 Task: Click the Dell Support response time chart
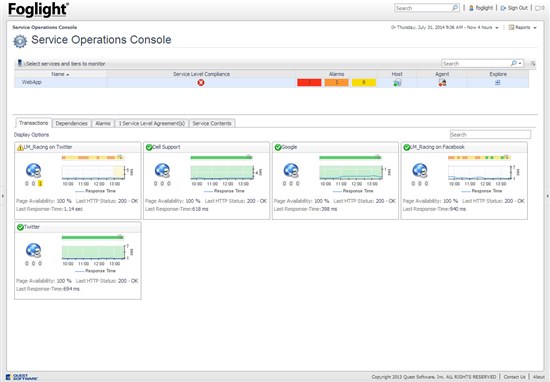point(222,172)
